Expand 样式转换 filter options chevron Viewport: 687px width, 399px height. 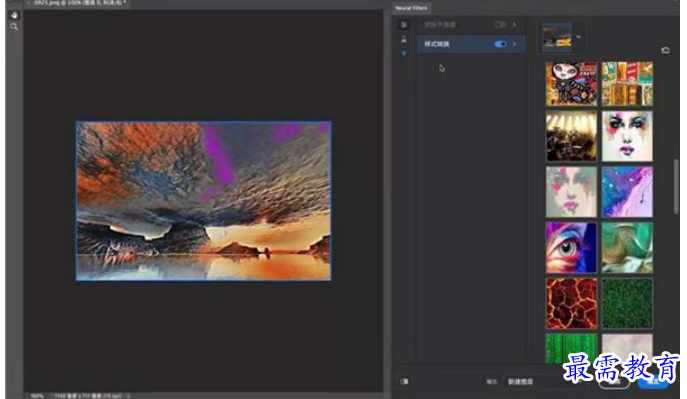pos(514,44)
